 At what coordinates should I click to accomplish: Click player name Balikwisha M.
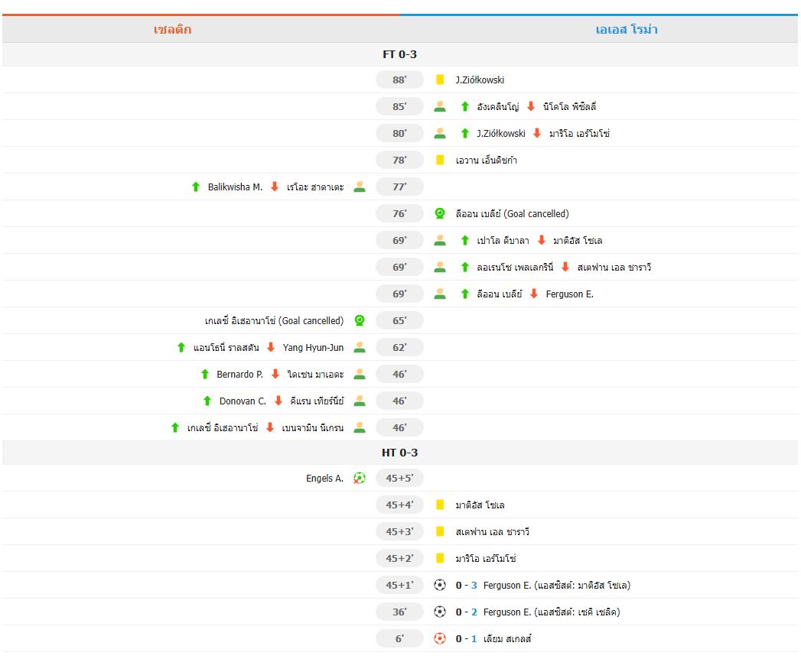[235, 187]
